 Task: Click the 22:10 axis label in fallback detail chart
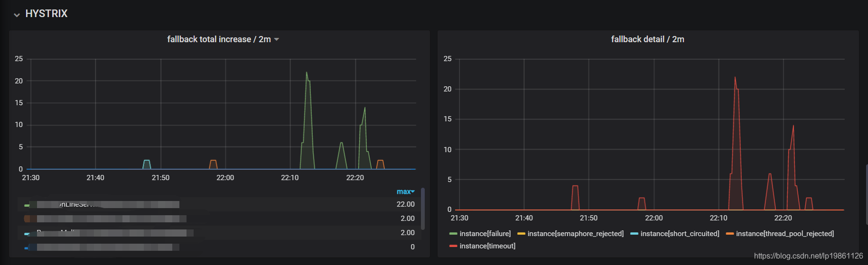click(719, 218)
